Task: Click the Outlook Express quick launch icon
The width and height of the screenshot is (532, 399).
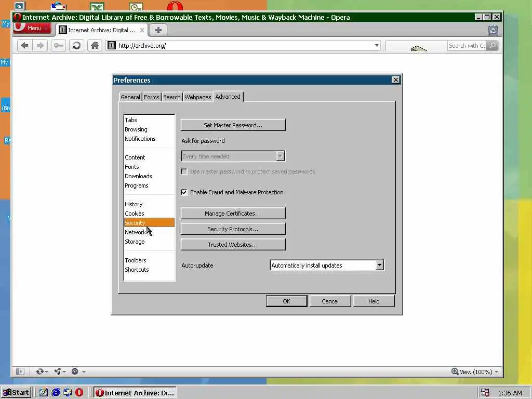Action: point(68,393)
